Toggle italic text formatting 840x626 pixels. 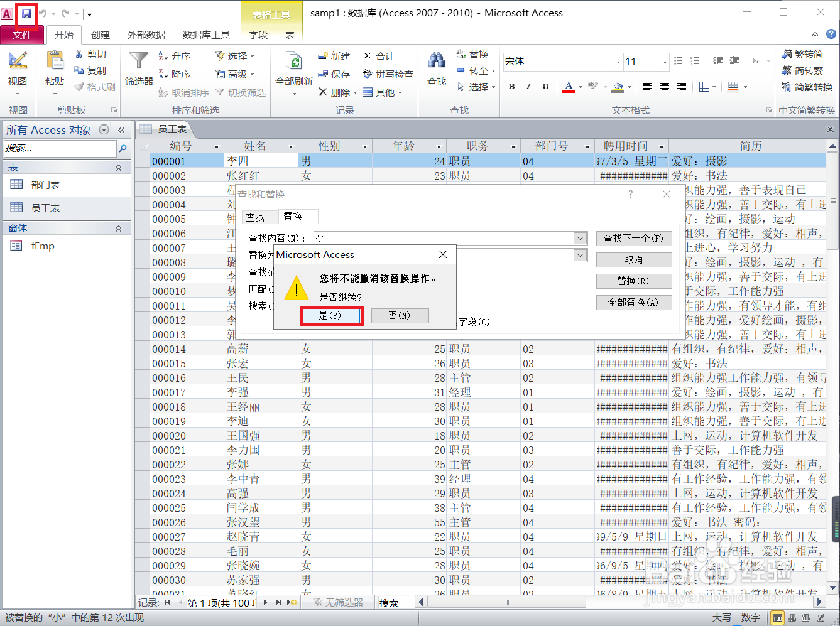click(x=528, y=87)
